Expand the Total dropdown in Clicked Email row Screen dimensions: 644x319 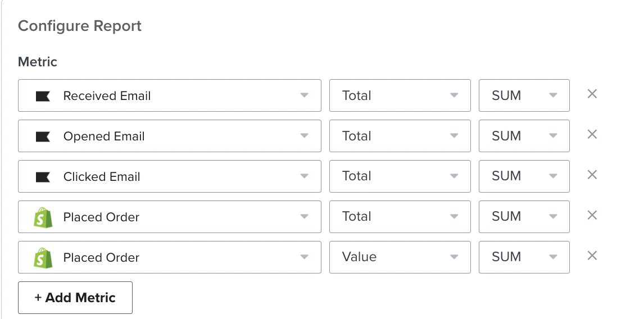tap(400, 176)
